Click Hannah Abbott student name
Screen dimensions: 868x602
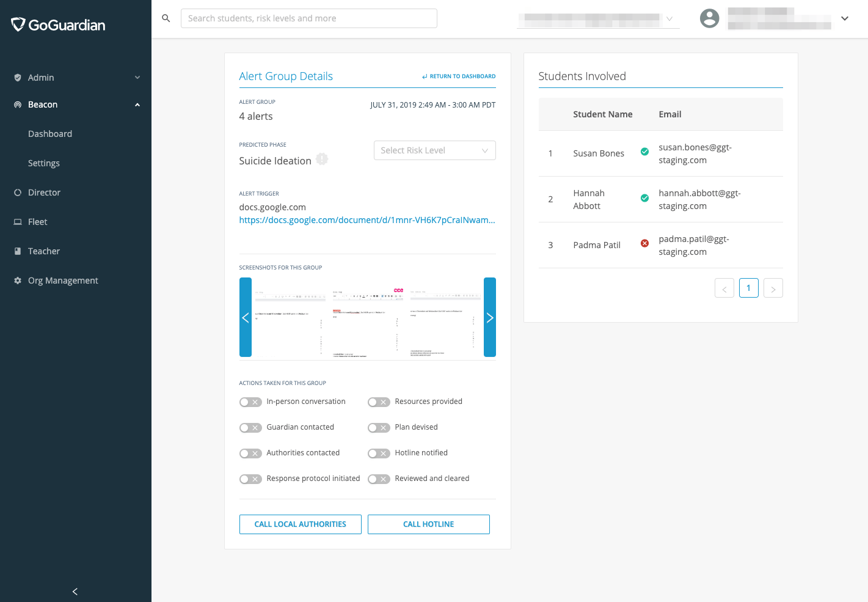[x=589, y=199]
